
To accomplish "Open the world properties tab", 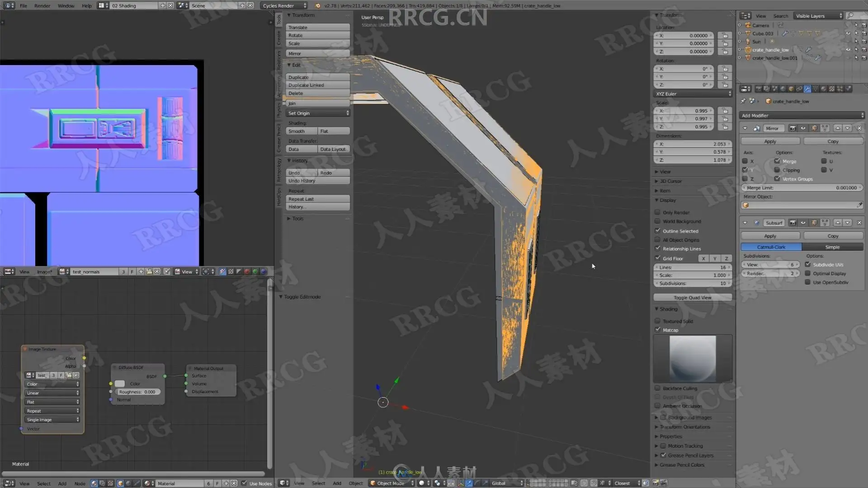I will pos(783,89).
